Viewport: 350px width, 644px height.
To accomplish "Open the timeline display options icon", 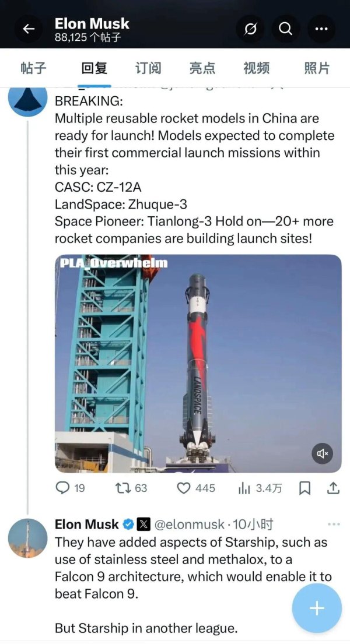I will point(250,29).
